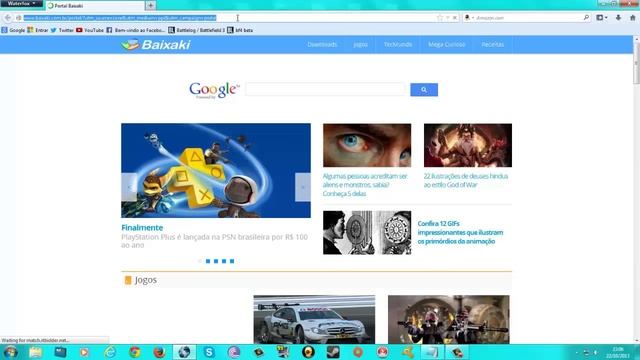
Task: Open the Downloads menu on Baixaki
Action: (322, 44)
